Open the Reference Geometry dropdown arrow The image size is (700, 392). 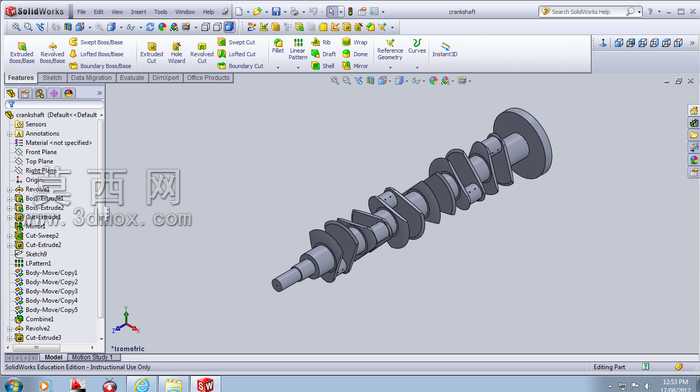(390, 67)
